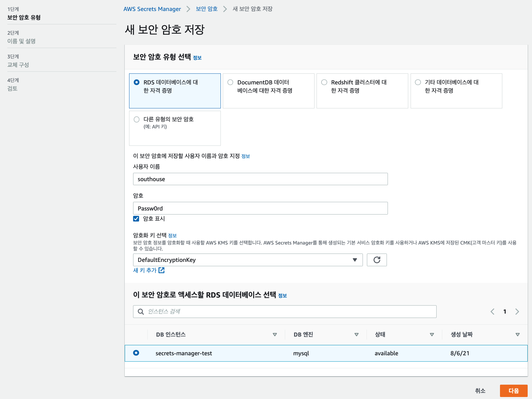
Task: Click 정보 link next to 사용자 이름과 암호 지정
Action: pyautogui.click(x=246, y=156)
